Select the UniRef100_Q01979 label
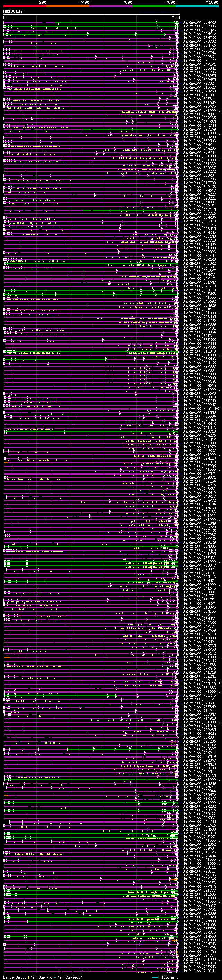This screenshot has width=222, height=980. pyautogui.click(x=199, y=447)
